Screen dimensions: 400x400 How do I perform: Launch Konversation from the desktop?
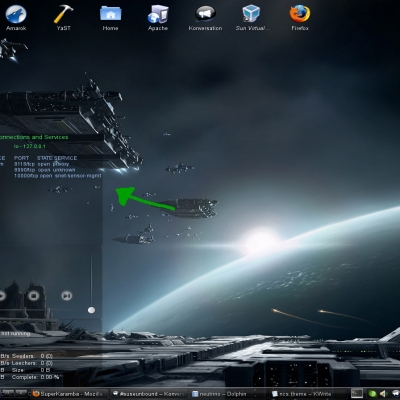205,17
